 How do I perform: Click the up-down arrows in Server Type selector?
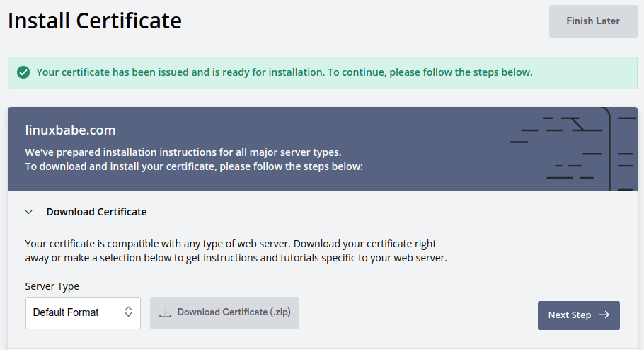click(x=128, y=312)
